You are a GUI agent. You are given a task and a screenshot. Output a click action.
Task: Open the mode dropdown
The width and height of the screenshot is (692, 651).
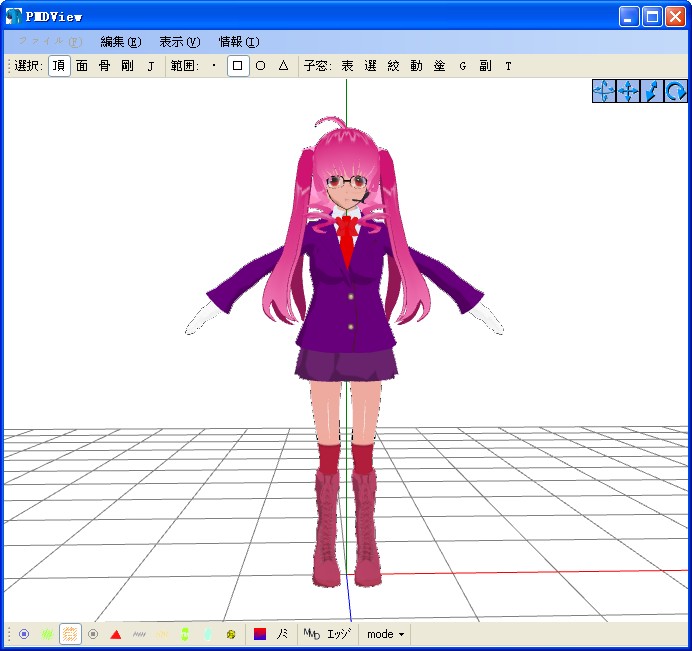385,634
